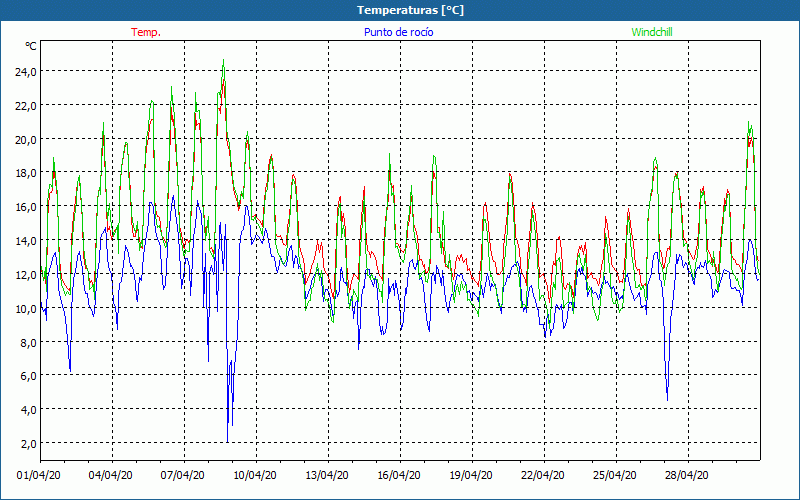Click the 13/04/20 date label
The image size is (800, 500).
(x=327, y=475)
